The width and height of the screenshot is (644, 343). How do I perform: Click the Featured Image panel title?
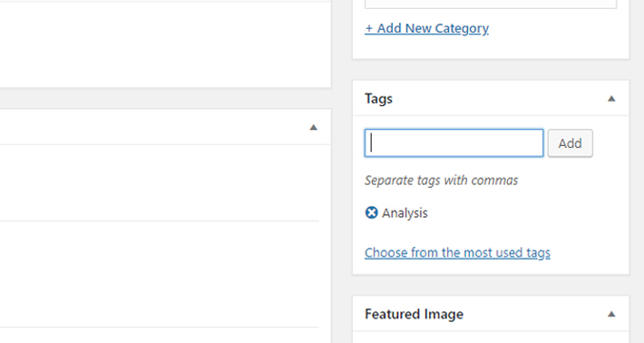tap(414, 314)
